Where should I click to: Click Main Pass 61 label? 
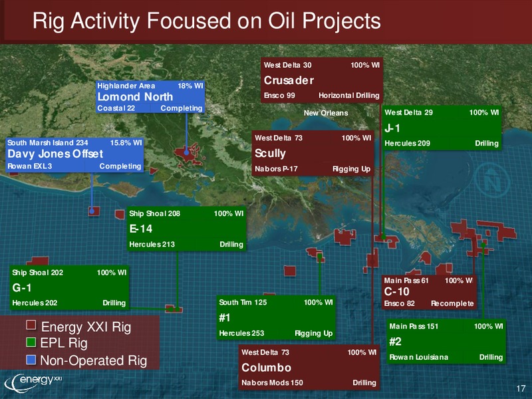click(406, 281)
